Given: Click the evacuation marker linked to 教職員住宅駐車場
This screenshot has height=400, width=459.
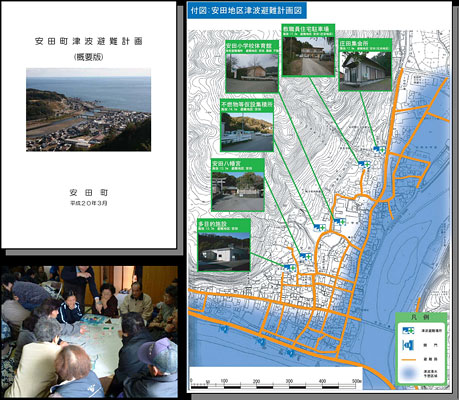Looking at the screenshot, I should point(364,164).
